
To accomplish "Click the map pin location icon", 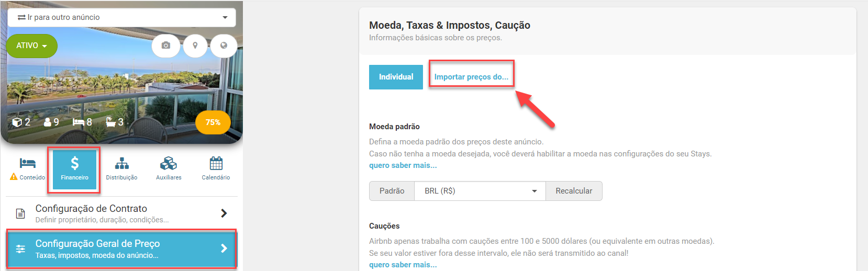I will [195, 46].
